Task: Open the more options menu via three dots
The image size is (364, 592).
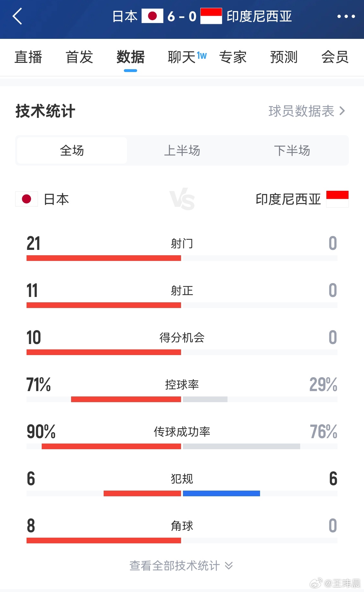Action: click(346, 16)
